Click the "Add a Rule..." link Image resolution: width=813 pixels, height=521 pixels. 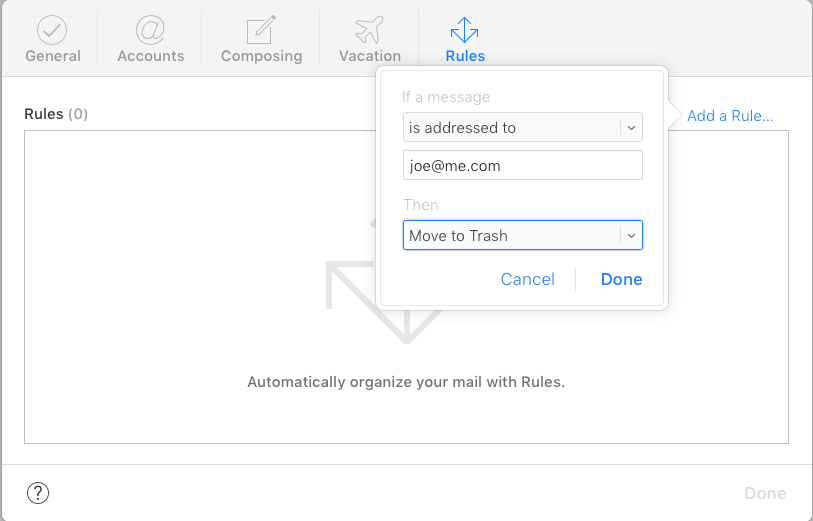[730, 116]
